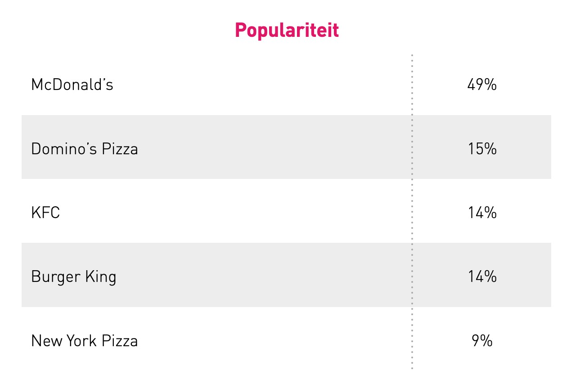Click the 15% value for Domino's Pizza
This screenshot has width=571, height=392.
(x=481, y=148)
